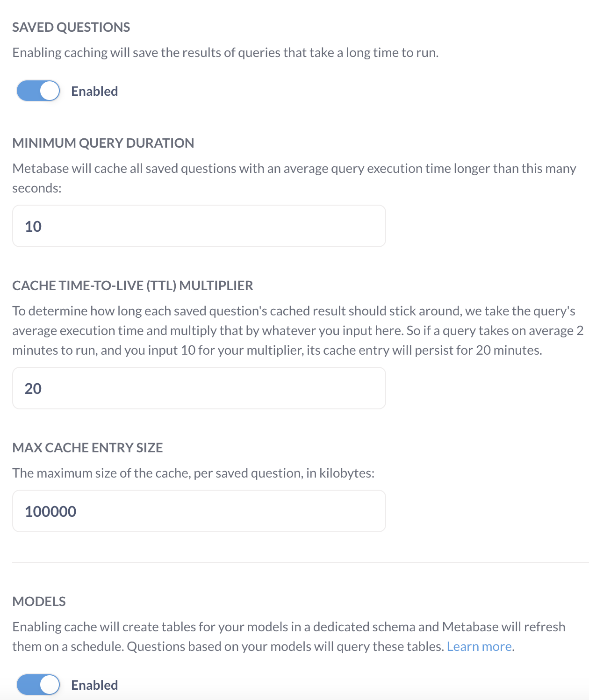Open the Learn more link about models

point(479,646)
